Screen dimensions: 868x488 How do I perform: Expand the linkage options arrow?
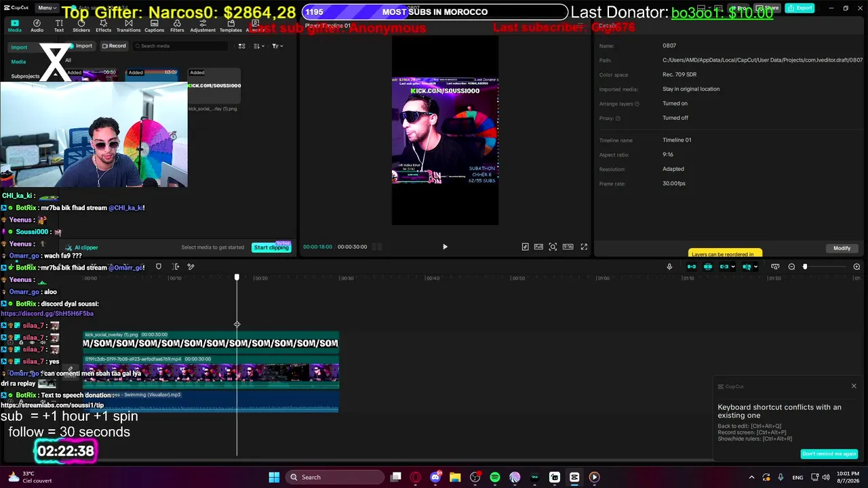point(732,267)
